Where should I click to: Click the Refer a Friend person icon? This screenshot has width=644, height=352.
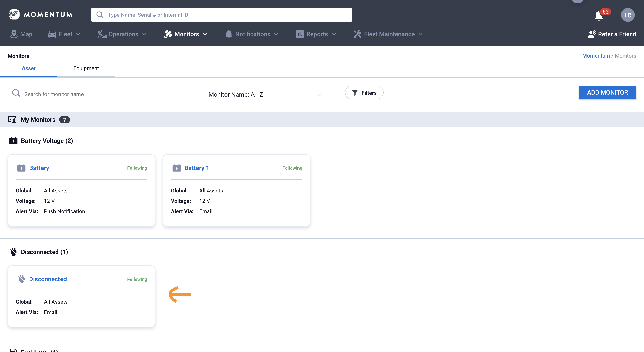coord(591,34)
